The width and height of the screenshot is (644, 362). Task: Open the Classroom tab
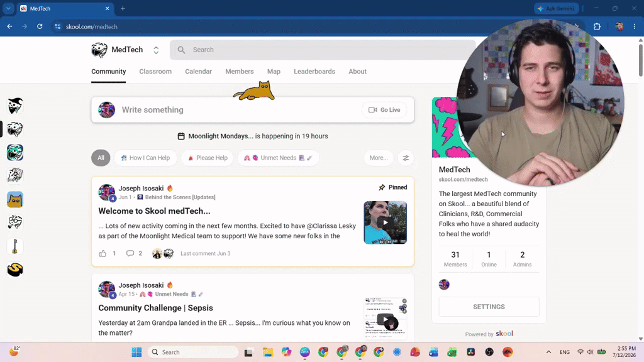point(155,72)
